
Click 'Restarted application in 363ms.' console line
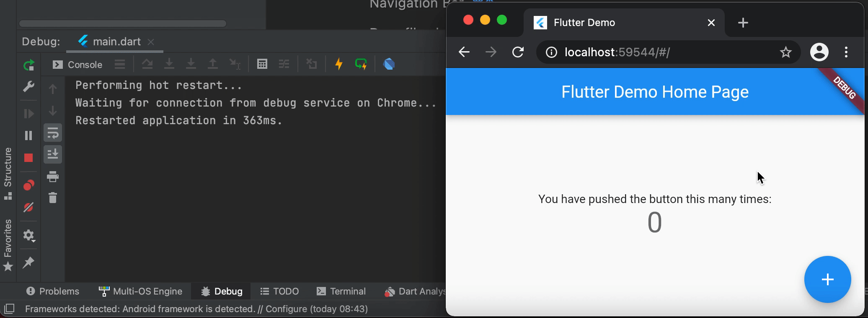[x=179, y=121]
